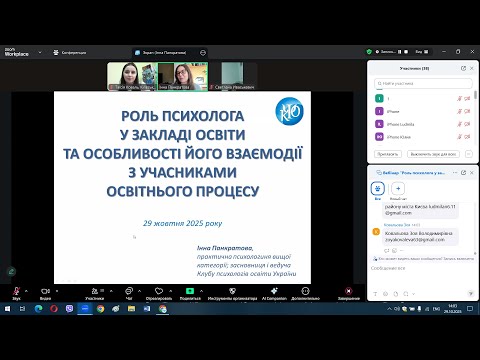
Task: Open participants panel more options button
Action: tap(469, 154)
